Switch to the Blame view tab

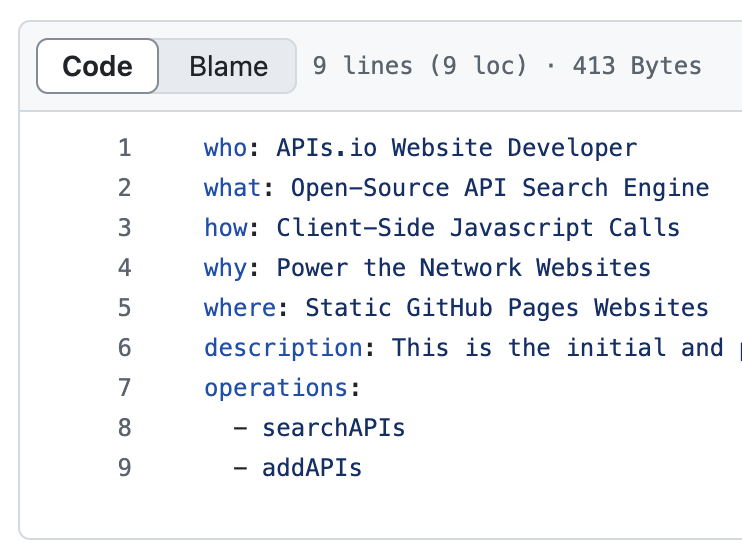coord(228,66)
